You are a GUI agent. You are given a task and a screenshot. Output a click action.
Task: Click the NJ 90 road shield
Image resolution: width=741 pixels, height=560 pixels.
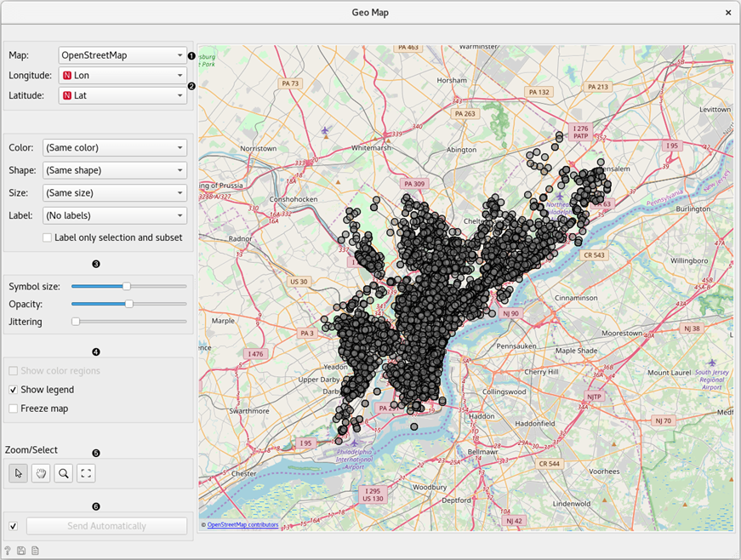pyautogui.click(x=510, y=313)
